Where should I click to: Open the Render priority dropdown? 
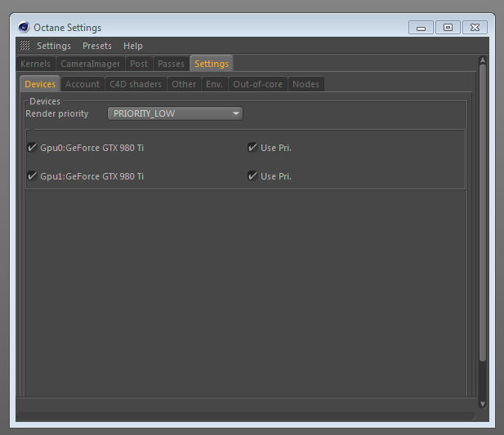[x=175, y=113]
